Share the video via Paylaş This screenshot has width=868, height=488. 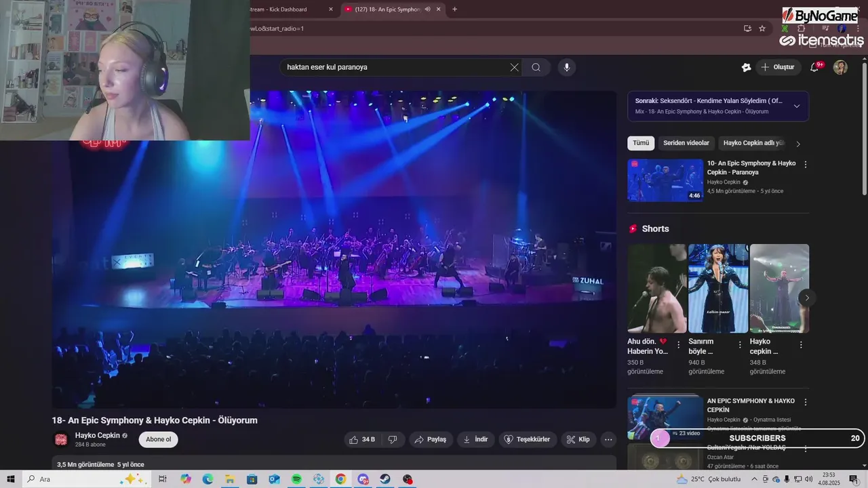coord(431,439)
